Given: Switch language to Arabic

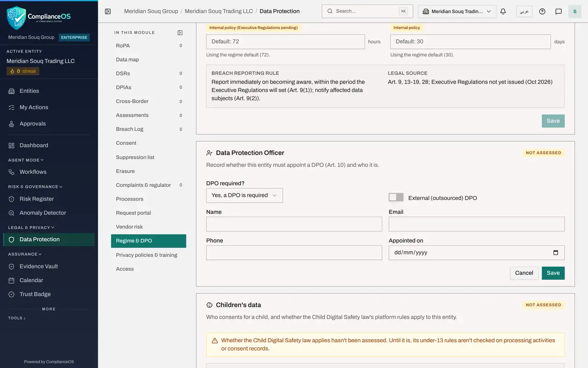Looking at the screenshot, I should 524,11.
